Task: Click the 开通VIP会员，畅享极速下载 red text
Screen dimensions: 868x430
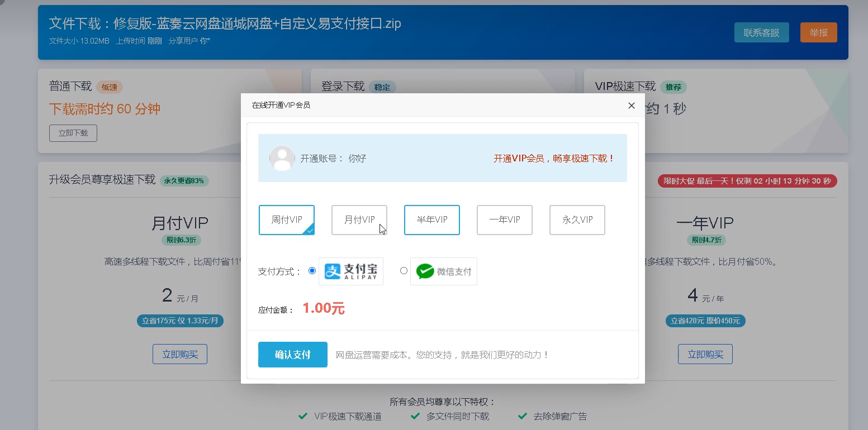Action: 554,159
